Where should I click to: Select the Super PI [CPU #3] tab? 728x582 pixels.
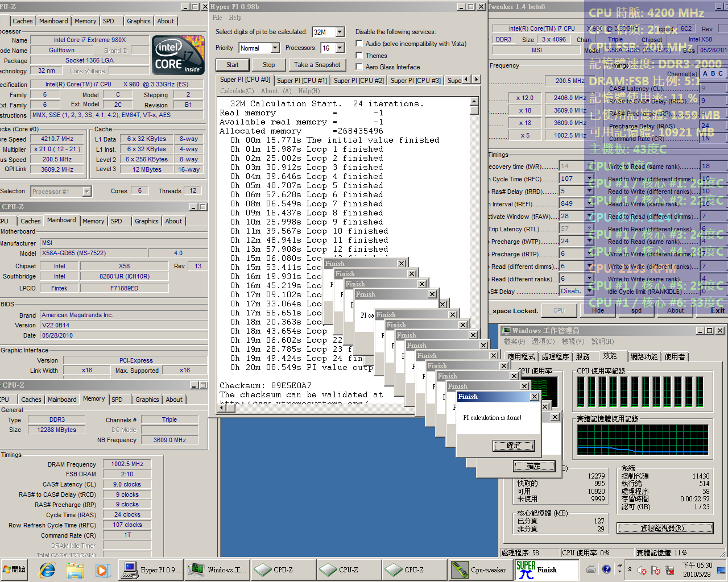[415, 80]
